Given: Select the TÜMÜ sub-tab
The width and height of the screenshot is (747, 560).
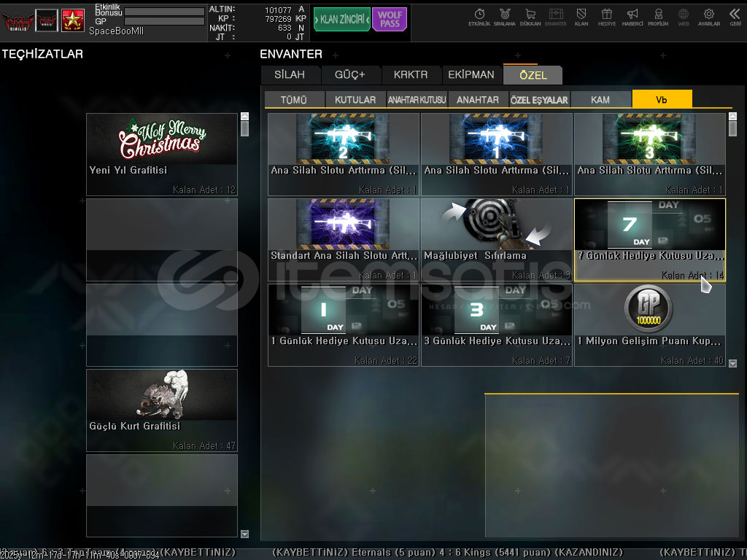Looking at the screenshot, I should [x=294, y=100].
